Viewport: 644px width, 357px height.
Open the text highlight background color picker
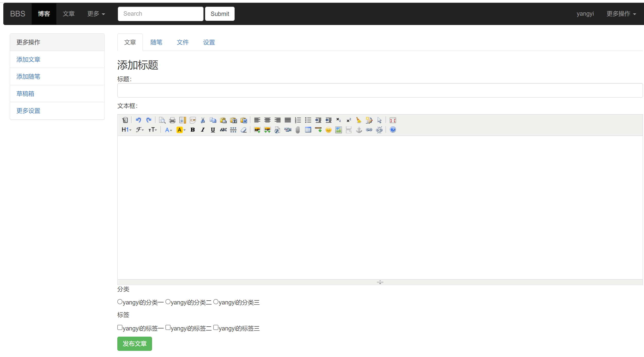[181, 130]
